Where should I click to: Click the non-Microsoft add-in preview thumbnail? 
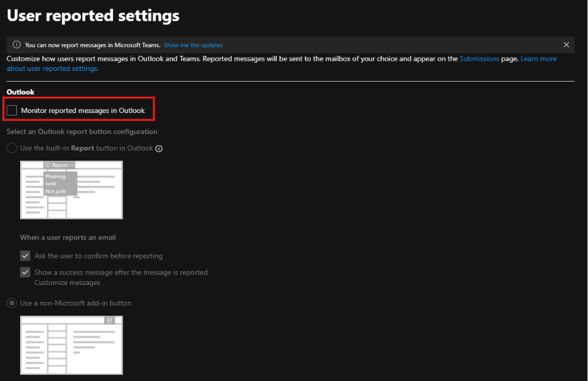pyautogui.click(x=71, y=345)
